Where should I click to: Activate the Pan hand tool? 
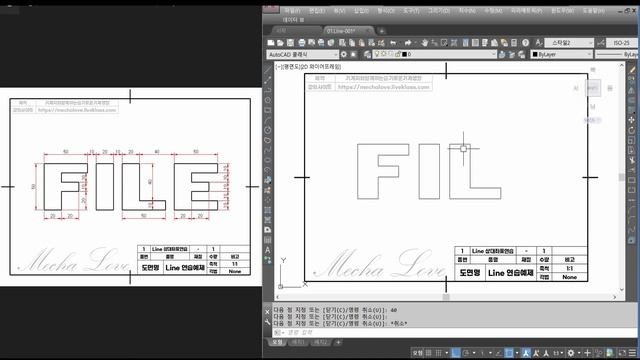coord(424,42)
